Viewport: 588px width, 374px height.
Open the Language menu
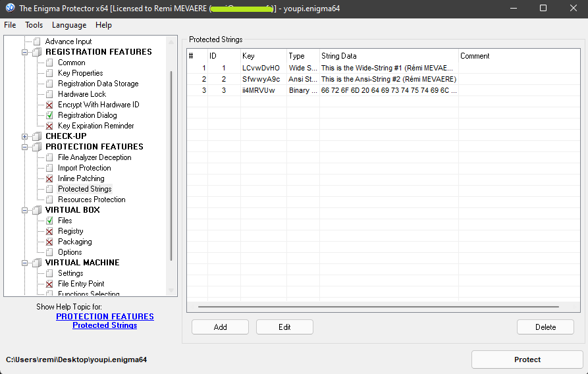pyautogui.click(x=68, y=25)
